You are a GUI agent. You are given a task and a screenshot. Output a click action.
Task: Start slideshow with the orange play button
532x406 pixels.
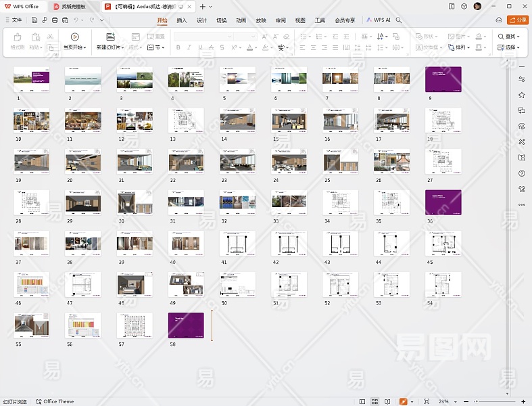point(404,401)
